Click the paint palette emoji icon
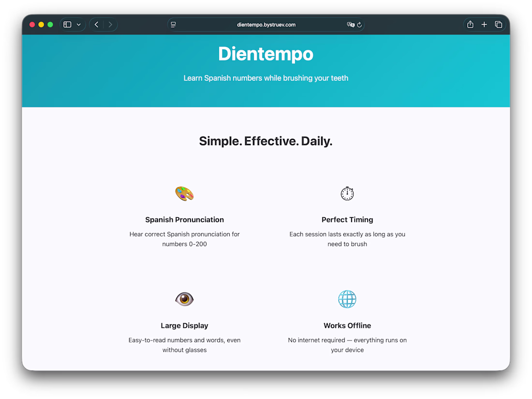Viewport: 532px width, 399px height. (x=184, y=194)
